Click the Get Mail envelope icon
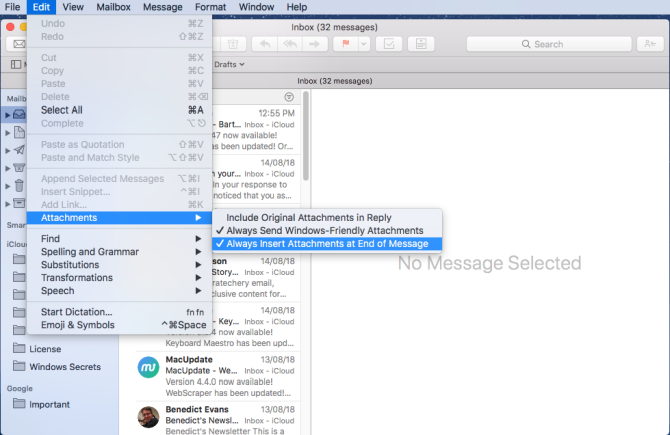Viewport: 670px width, 435px height. [17, 44]
